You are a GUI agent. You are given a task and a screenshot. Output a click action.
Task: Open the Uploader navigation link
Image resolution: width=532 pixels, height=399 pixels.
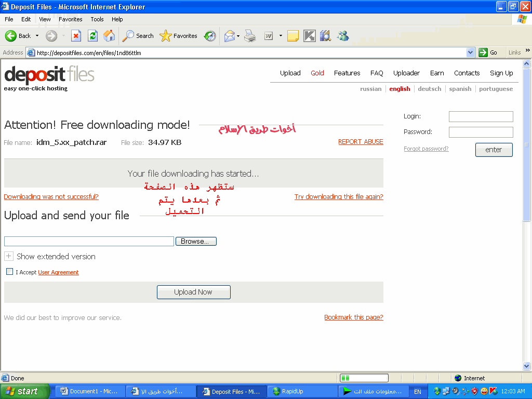pos(406,73)
